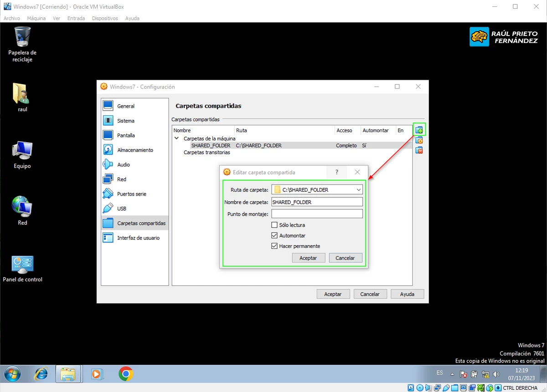Open the Dispositivos menu
The height and width of the screenshot is (392, 547).
click(x=105, y=18)
